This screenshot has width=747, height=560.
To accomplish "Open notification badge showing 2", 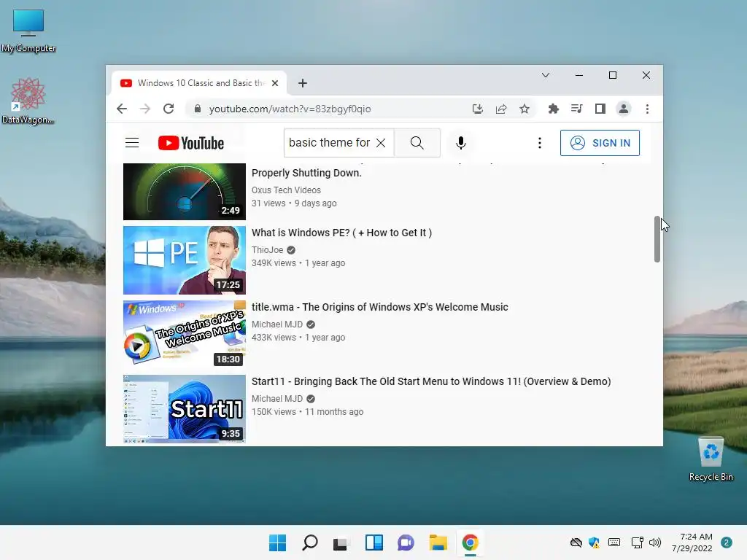I will (726, 542).
